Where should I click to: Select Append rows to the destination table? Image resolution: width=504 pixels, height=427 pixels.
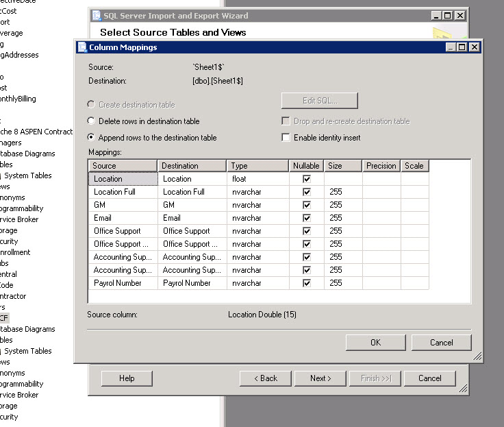pyautogui.click(x=92, y=138)
